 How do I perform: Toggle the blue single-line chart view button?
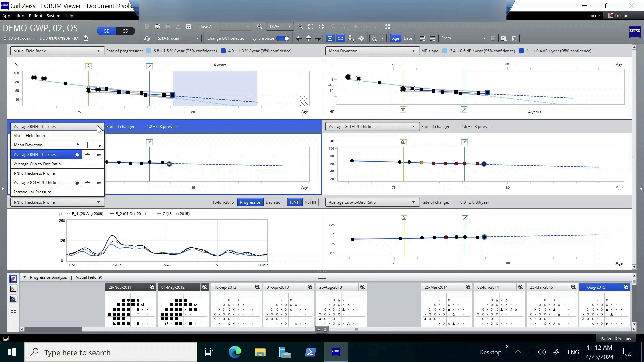(x=330, y=38)
